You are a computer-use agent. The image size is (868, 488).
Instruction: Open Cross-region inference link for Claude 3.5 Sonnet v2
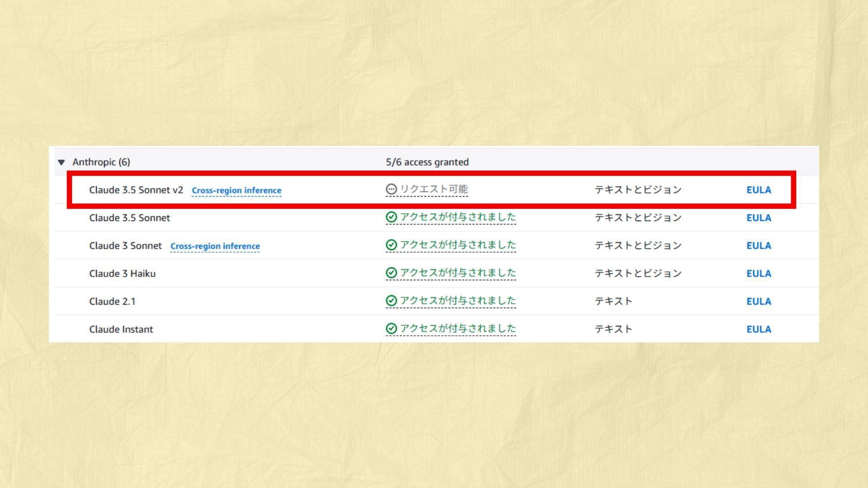point(236,190)
